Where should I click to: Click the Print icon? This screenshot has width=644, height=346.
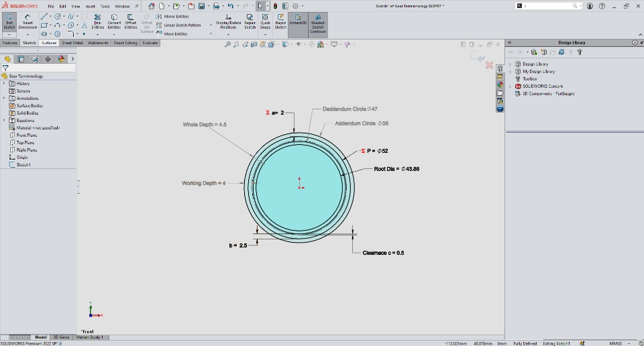click(x=216, y=6)
